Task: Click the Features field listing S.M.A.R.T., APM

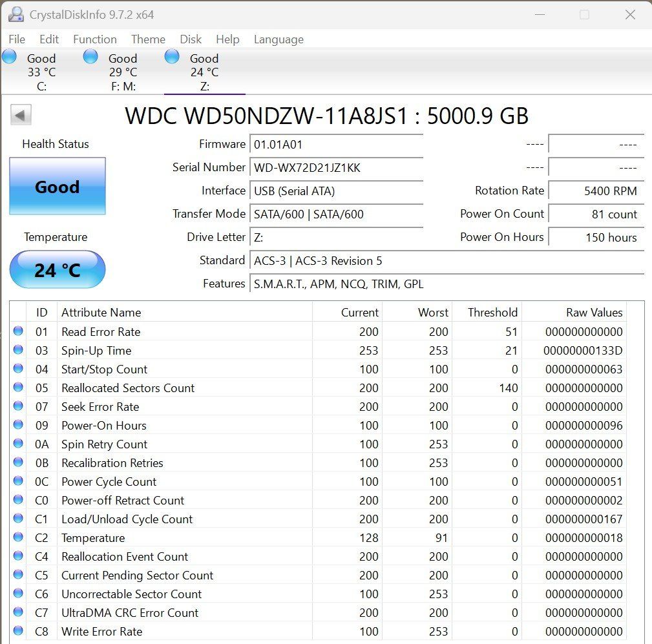Action: tap(447, 284)
